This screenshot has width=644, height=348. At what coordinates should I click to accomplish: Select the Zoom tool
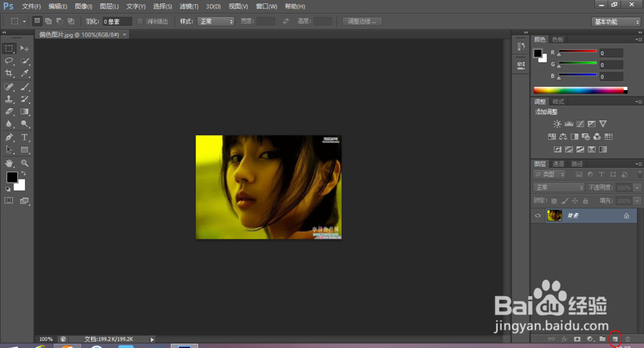tap(24, 163)
